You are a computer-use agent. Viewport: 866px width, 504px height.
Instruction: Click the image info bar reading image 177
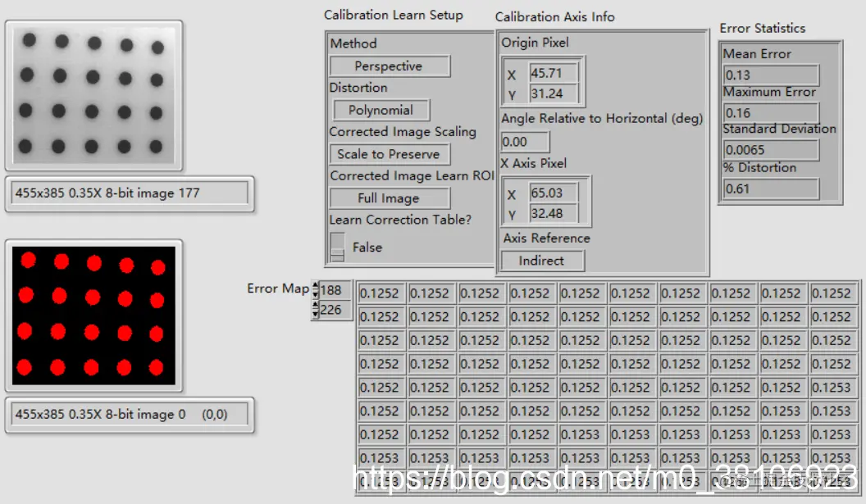[130, 193]
